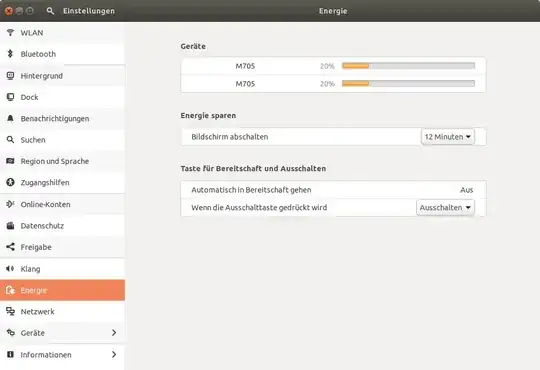Click the WLAN wifi icon
Viewport: 540px width, 370px height.
point(10,32)
